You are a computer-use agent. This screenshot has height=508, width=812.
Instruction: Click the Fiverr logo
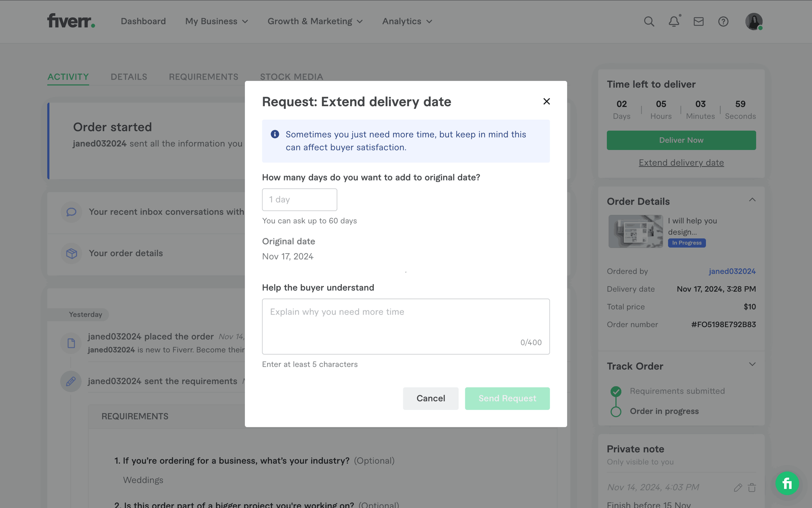click(x=71, y=21)
